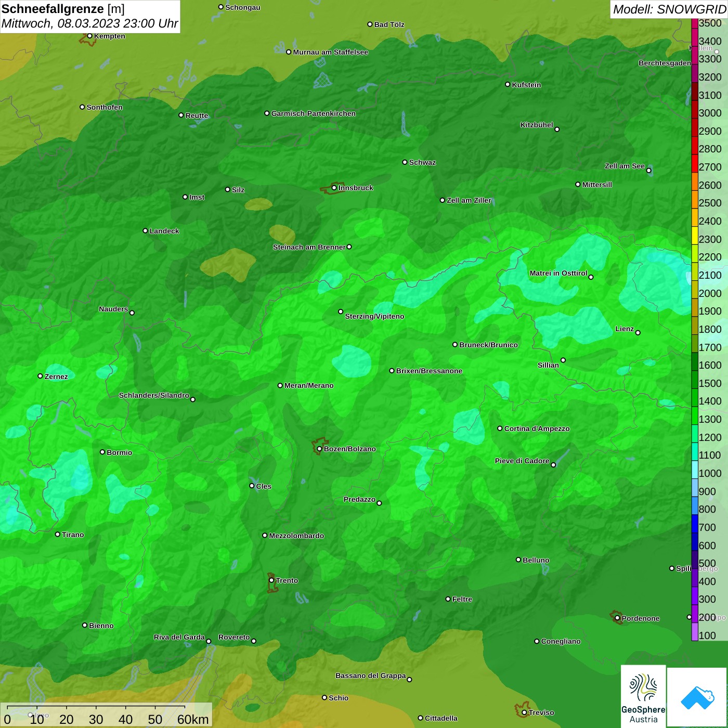Click the Bienno label
Screen dimensions: 728x728
tap(101, 626)
